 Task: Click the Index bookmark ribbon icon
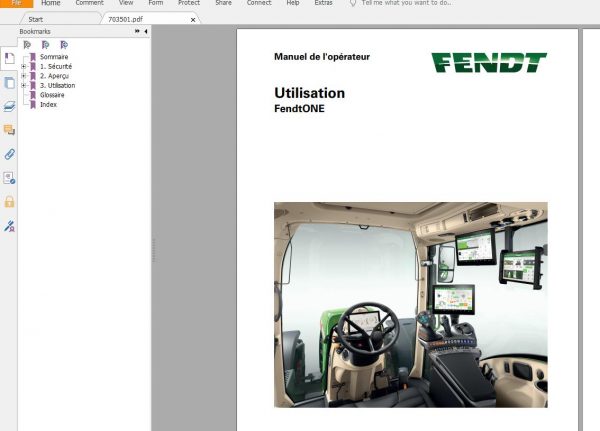click(x=33, y=104)
